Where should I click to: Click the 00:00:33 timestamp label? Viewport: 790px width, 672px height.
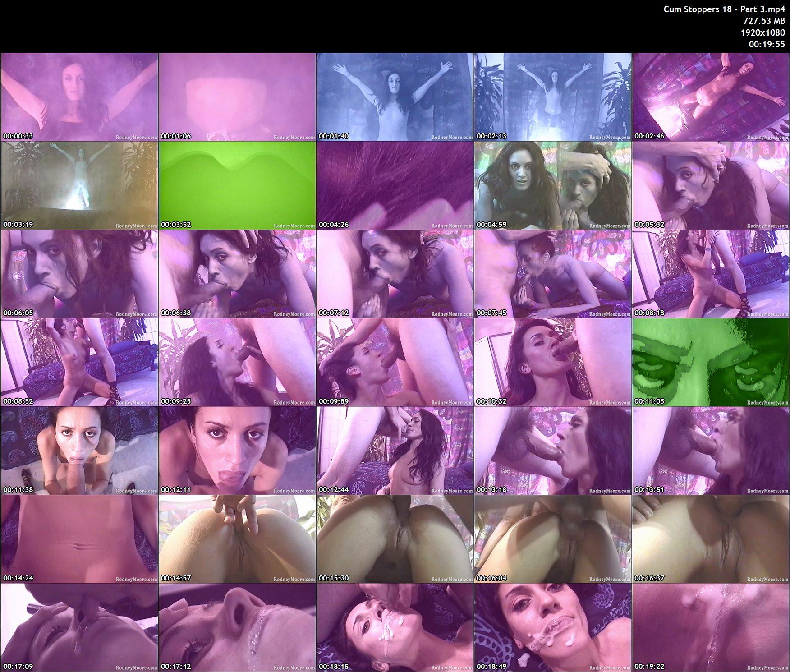click(x=18, y=136)
